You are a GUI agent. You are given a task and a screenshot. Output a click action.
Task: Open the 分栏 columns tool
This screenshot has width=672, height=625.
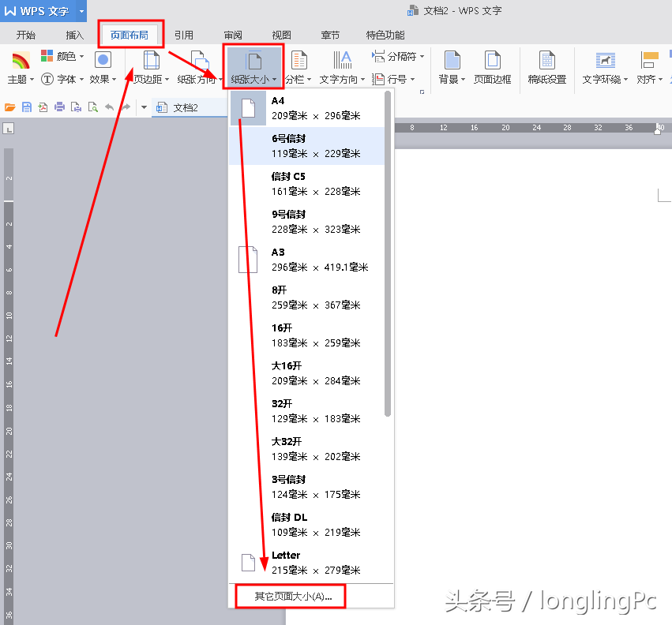(x=298, y=67)
